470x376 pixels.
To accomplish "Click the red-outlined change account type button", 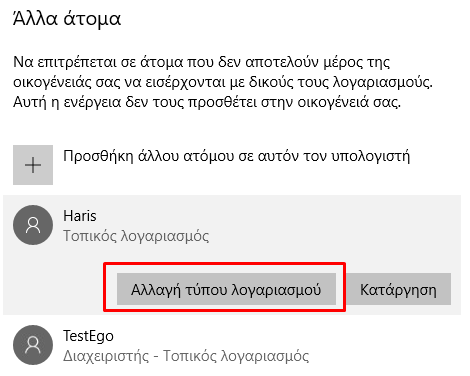I will 226,289.
